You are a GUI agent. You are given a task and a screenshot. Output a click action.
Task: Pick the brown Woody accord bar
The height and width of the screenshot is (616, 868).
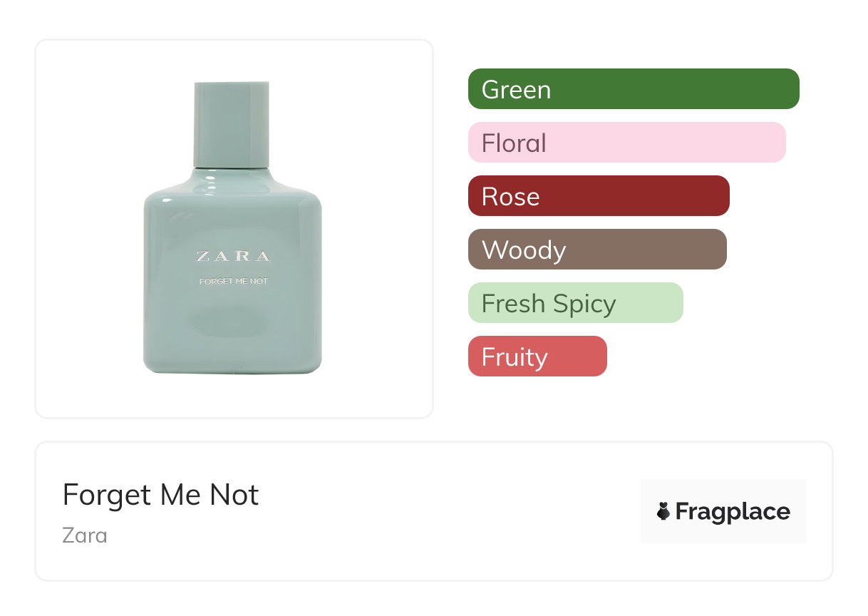[x=597, y=250]
